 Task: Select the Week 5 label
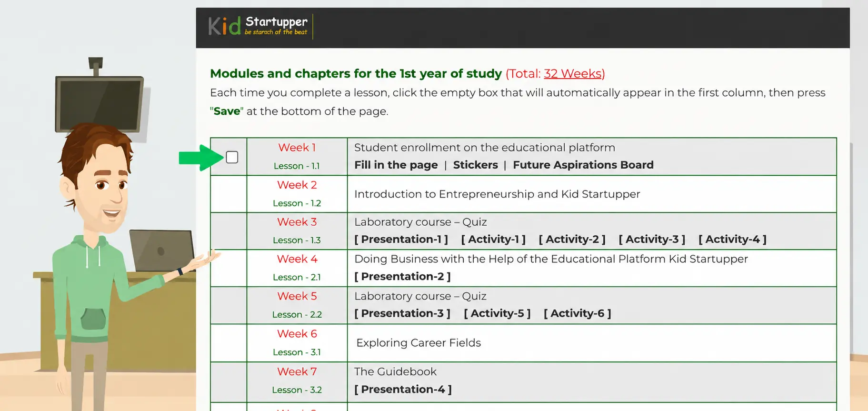297,296
